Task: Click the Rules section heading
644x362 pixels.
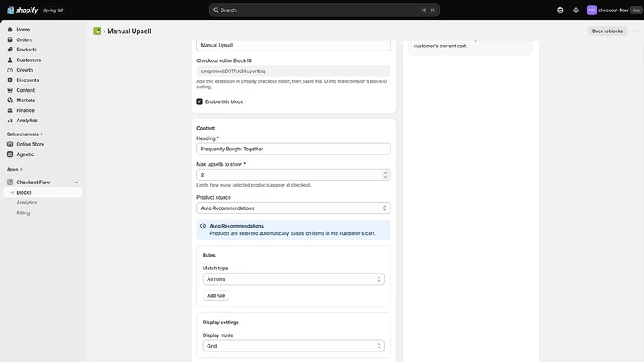Action: click(208, 255)
